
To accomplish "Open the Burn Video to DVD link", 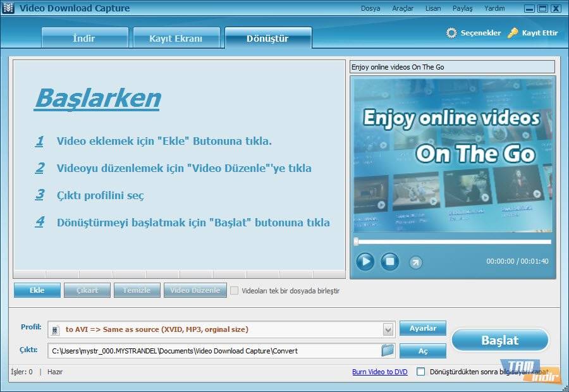I will pyautogui.click(x=379, y=372).
